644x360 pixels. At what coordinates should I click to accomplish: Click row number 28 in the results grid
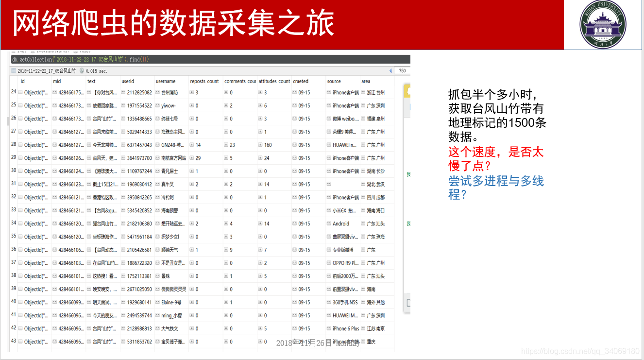[14, 144]
